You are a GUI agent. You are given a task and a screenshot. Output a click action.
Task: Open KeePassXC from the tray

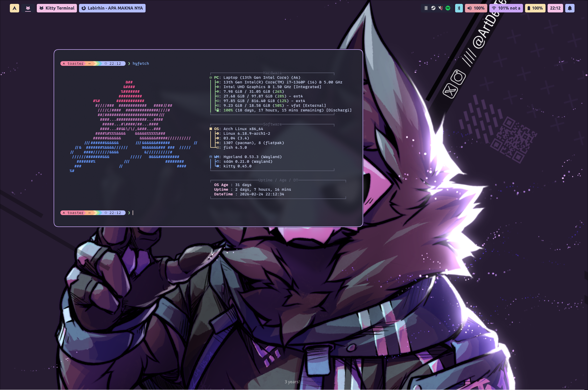click(x=426, y=8)
